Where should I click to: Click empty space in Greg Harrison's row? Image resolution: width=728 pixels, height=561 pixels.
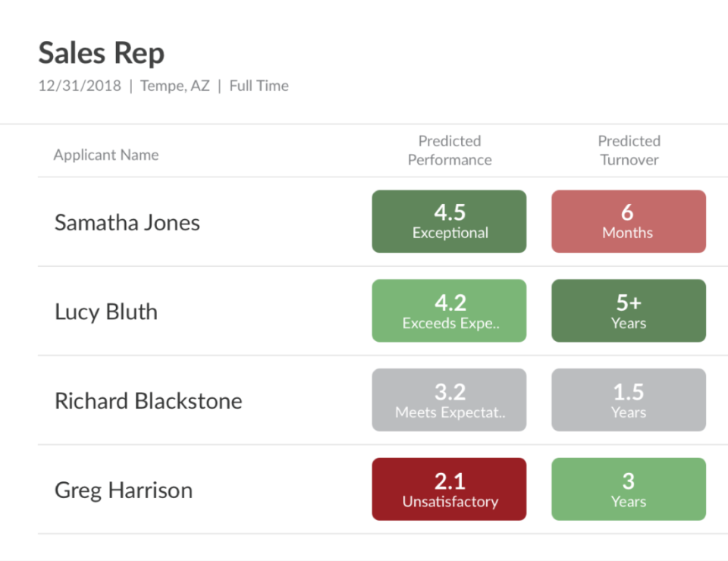click(288, 490)
